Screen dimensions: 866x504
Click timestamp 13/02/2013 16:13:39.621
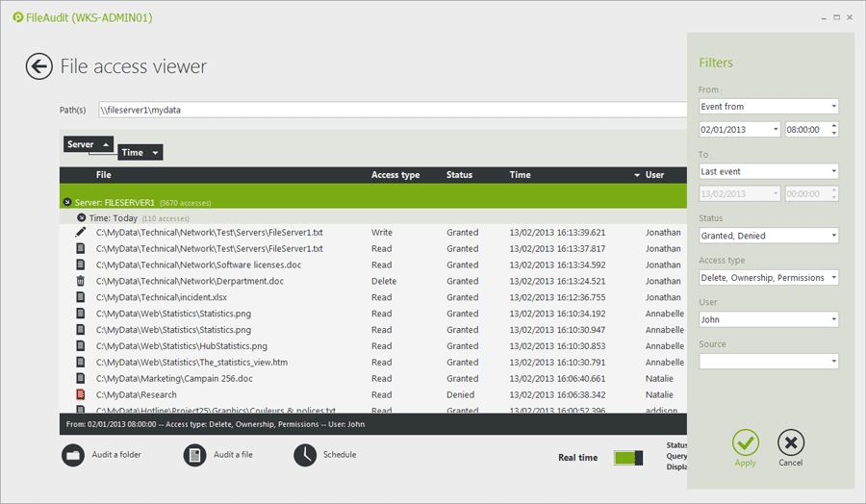557,233
